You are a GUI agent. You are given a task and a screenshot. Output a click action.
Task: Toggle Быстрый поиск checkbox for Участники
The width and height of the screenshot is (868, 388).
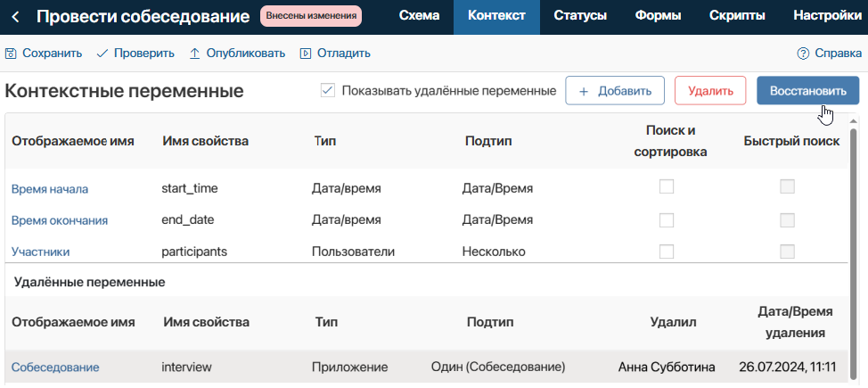787,252
